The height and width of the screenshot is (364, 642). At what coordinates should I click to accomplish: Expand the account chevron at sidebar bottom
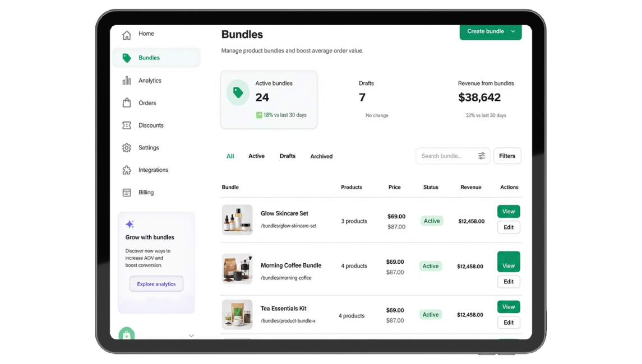191,336
